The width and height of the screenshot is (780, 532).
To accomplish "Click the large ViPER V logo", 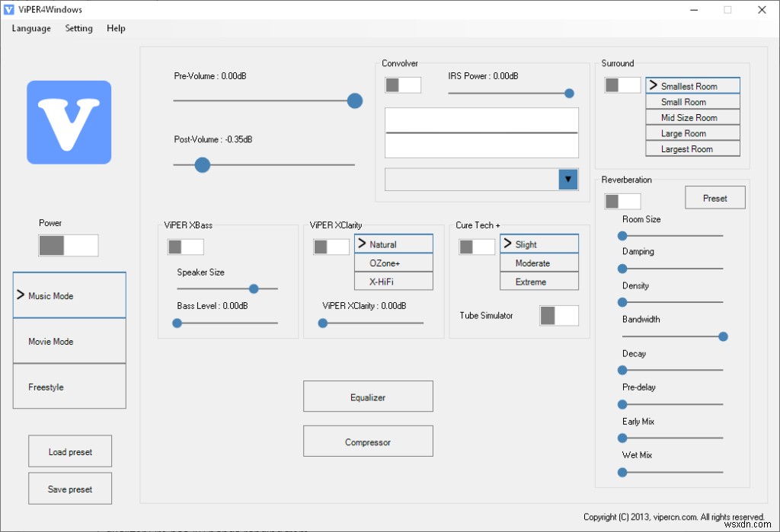I will 69,123.
